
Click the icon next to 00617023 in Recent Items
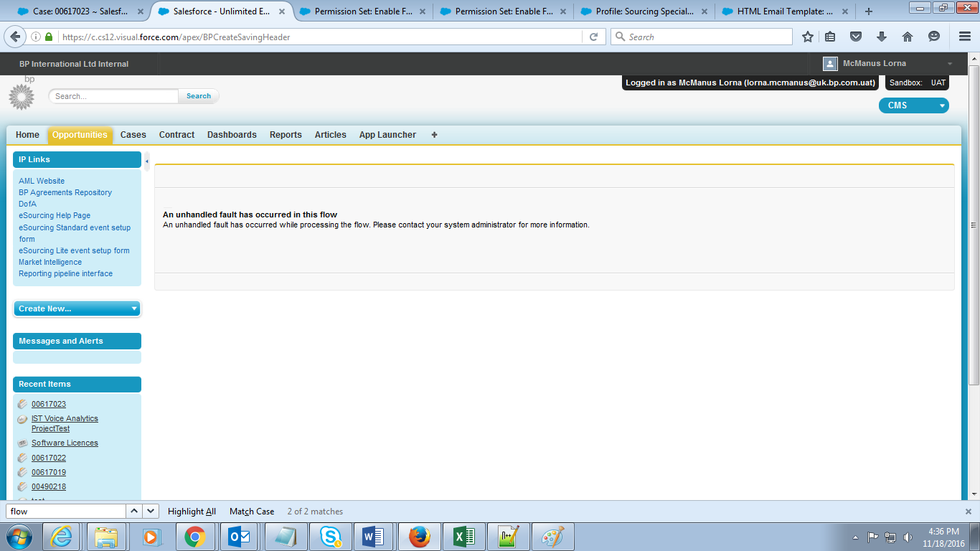pos(23,404)
